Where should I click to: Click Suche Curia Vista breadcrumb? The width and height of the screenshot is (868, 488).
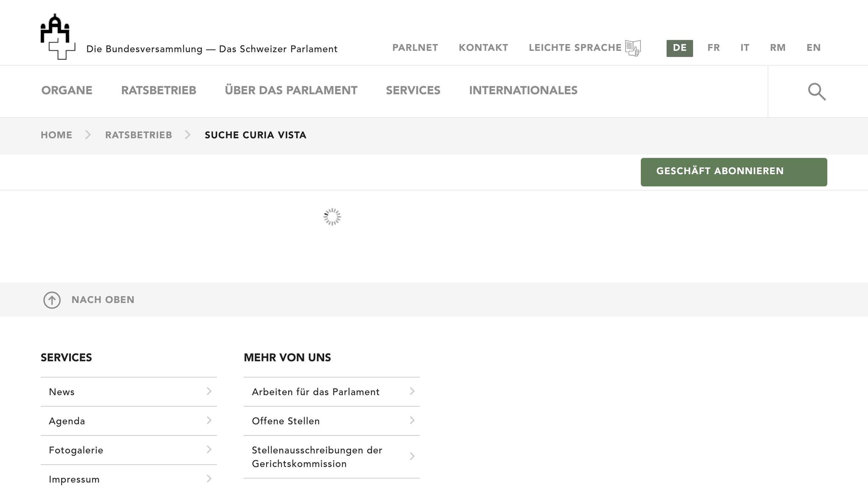256,135
